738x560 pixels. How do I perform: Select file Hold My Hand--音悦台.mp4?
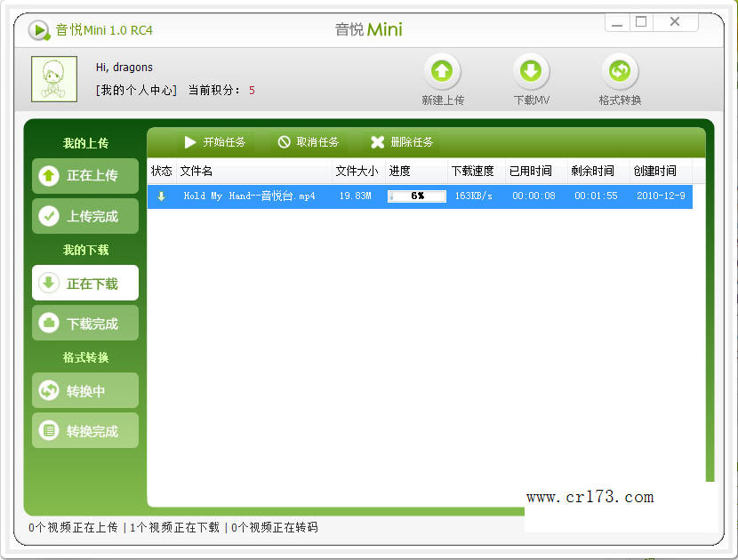click(x=250, y=196)
